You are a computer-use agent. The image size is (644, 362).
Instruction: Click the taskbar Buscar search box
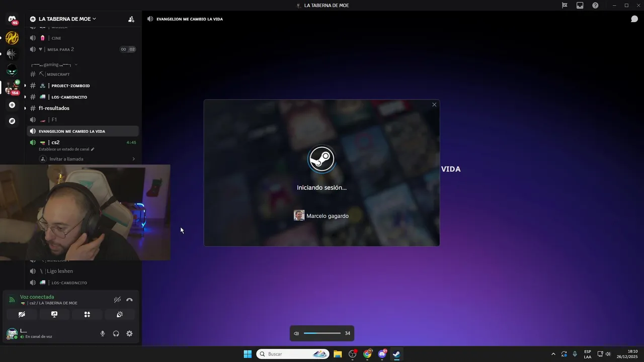coord(292,354)
